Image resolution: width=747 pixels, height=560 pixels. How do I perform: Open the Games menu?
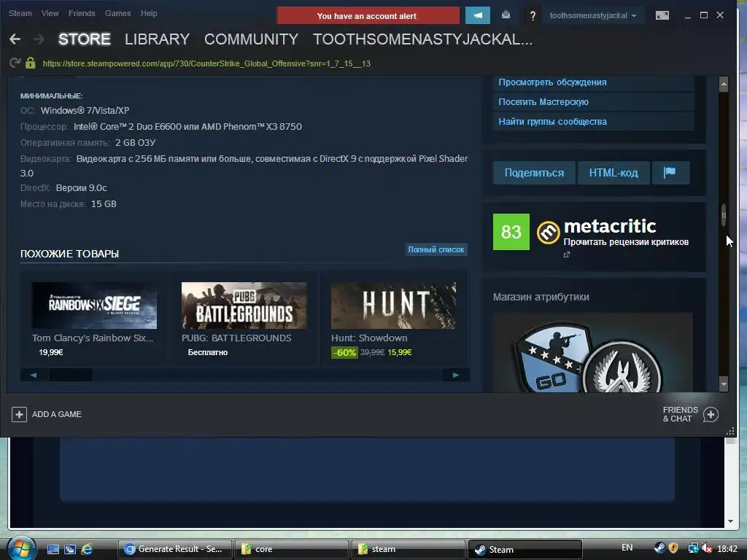(117, 13)
